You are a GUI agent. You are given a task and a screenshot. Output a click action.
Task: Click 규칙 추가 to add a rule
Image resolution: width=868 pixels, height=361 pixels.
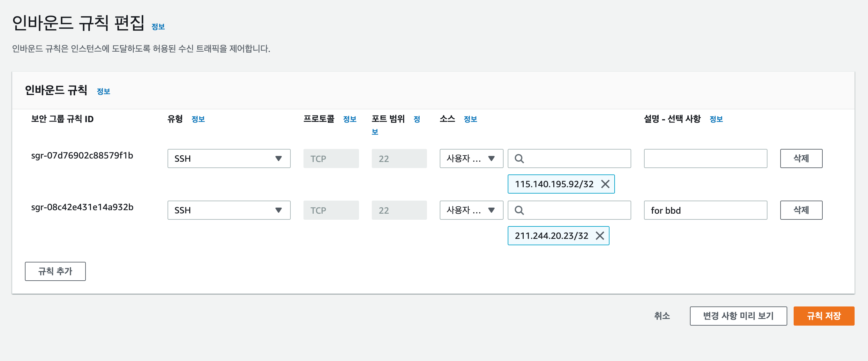(55, 271)
